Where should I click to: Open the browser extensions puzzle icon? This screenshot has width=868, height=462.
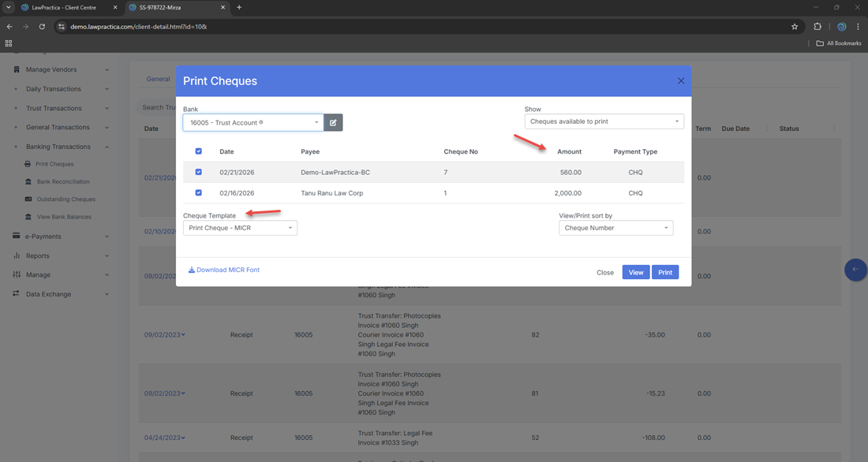[817, 26]
